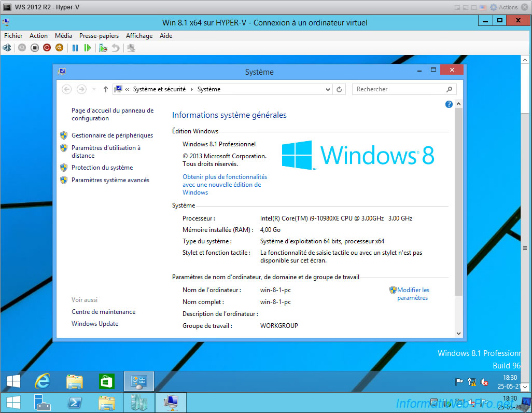Open File Explorer on the guest taskbar

point(75,381)
